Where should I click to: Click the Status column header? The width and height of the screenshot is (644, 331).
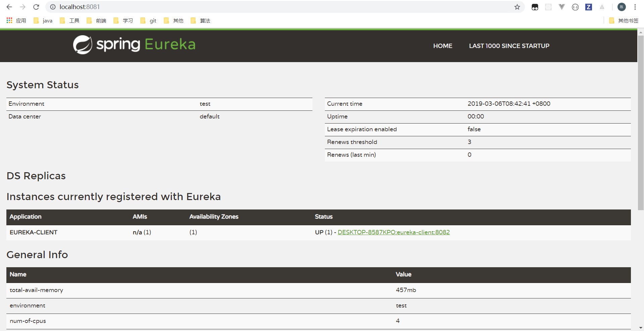(x=324, y=217)
